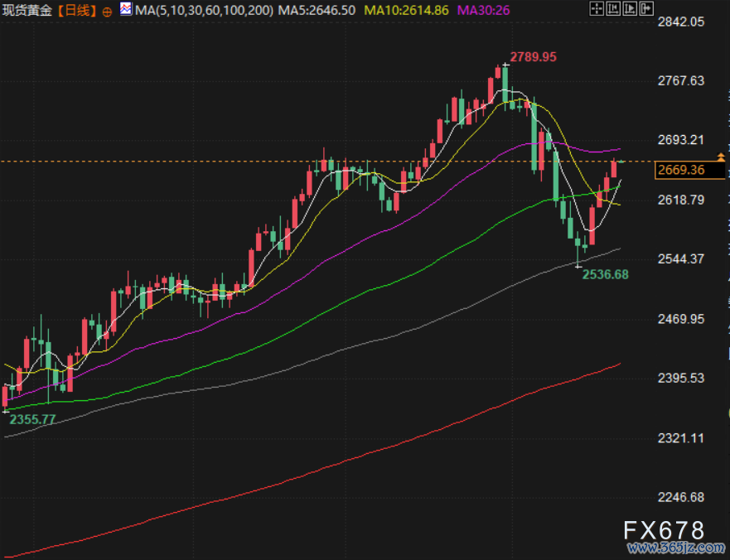Click the jump-to-start axis icon in the chart toolbar
Screen dimensions: 730x560
point(613,8)
